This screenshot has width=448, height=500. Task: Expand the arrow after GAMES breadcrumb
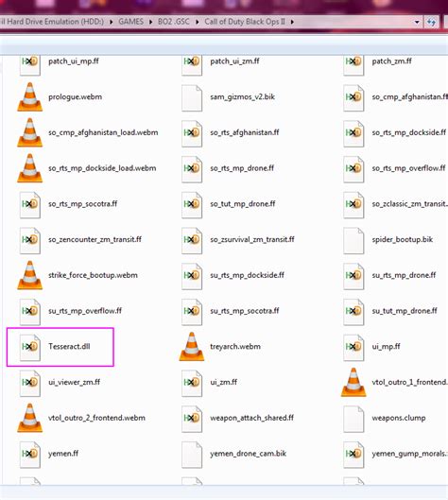150,22
